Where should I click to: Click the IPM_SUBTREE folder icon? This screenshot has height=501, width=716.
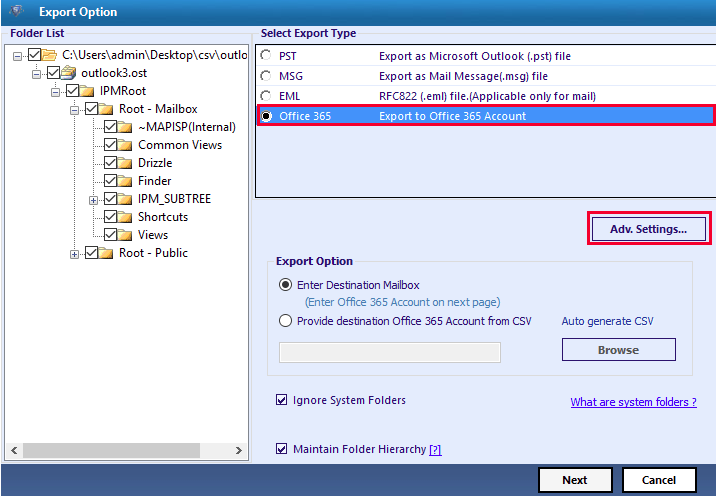125,199
